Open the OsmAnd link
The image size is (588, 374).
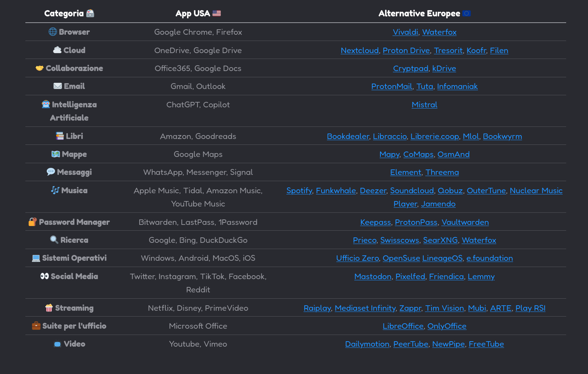(453, 154)
